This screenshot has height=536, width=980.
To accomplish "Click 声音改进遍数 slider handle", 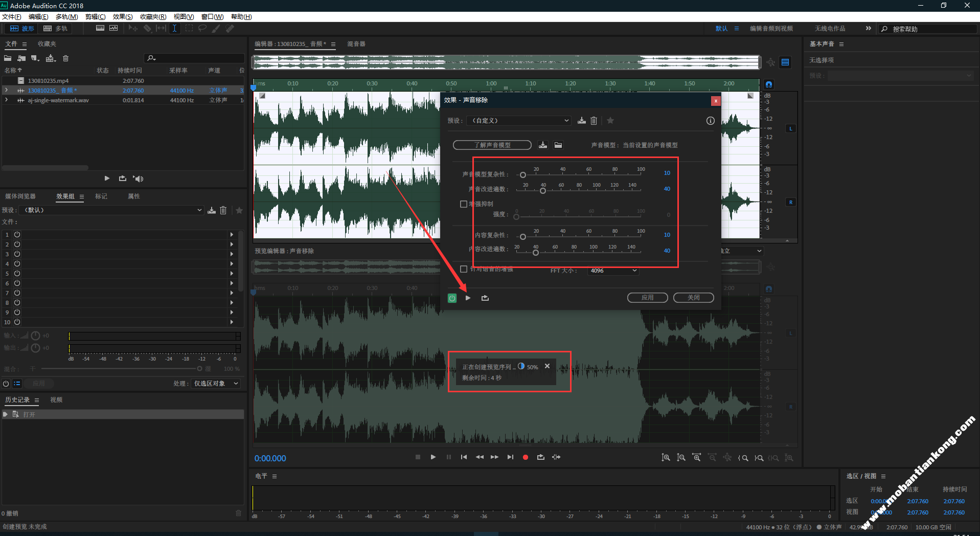I will (x=543, y=191).
